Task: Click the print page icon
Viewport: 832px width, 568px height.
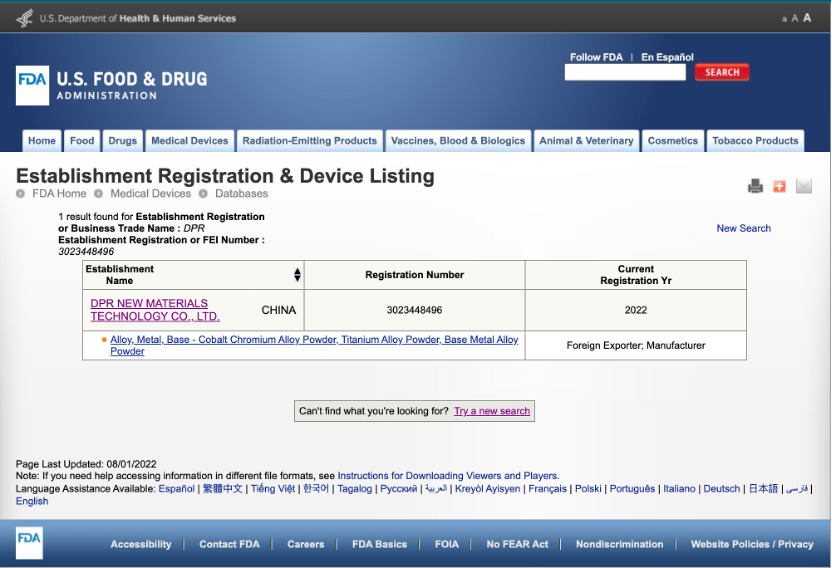Action: 755,186
